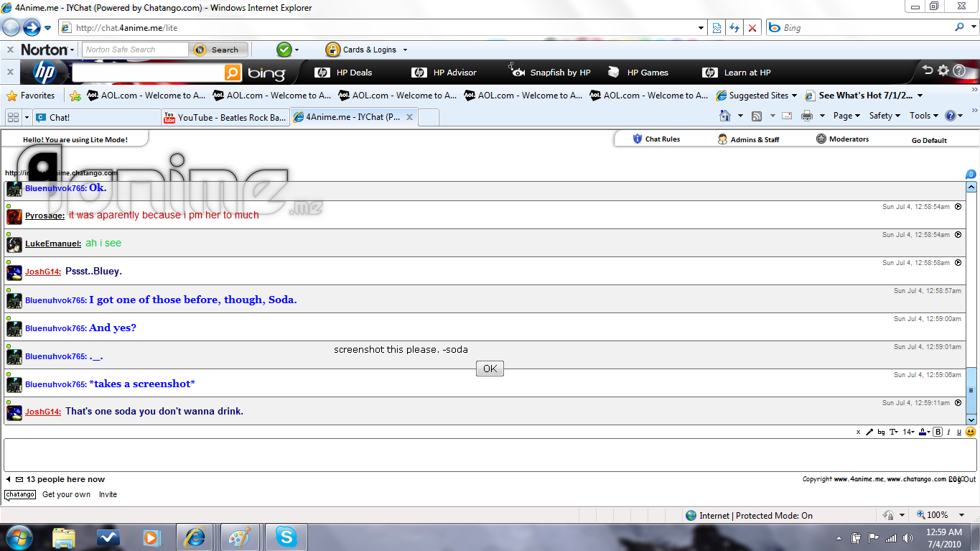Click the OK button on the announcement
The height and width of the screenshot is (551, 980).
point(490,369)
